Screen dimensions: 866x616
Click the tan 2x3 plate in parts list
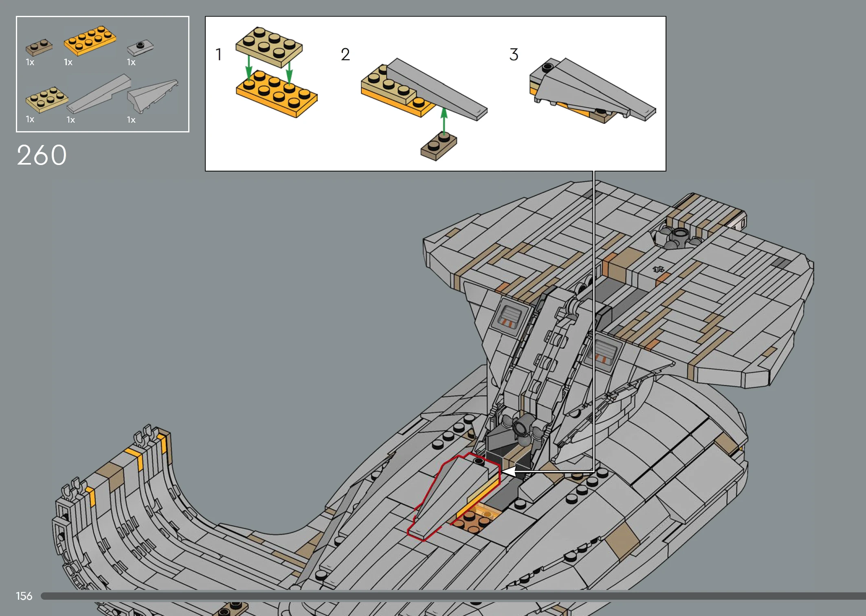tap(46, 99)
